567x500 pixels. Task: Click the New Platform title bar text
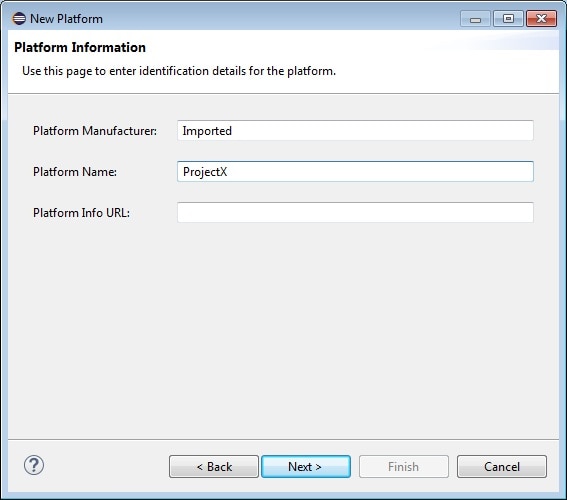67,19
